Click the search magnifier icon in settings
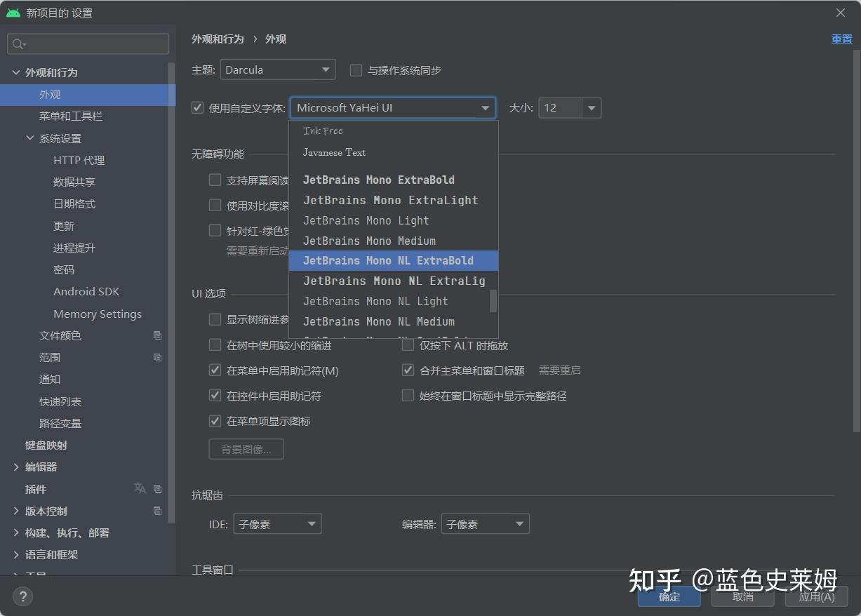The width and height of the screenshot is (861, 616). click(18, 44)
